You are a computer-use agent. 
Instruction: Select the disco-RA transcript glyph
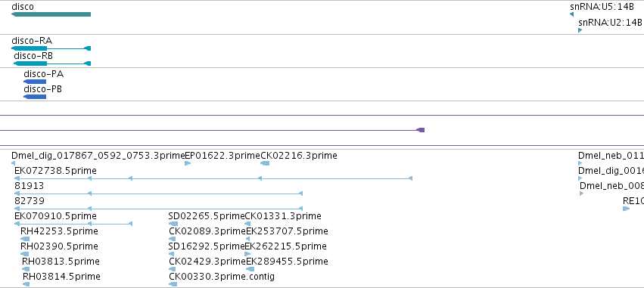tap(51, 48)
